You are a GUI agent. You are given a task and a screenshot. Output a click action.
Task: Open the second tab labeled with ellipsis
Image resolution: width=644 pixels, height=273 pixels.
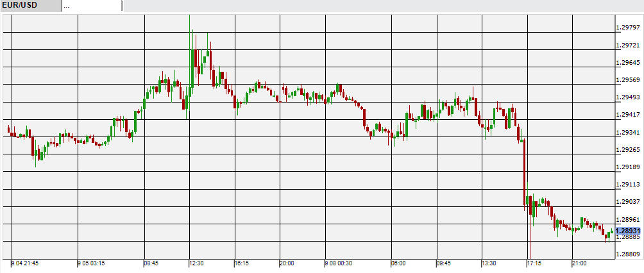pyautogui.click(x=92, y=6)
